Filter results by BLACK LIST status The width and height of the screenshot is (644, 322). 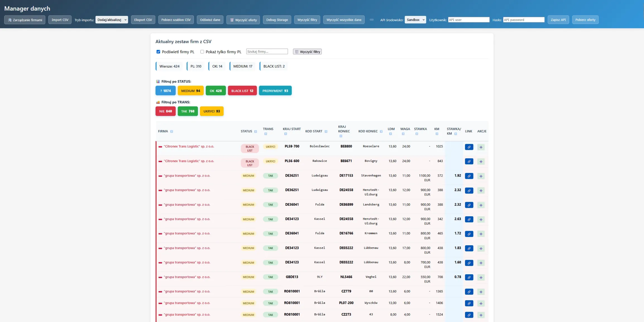pyautogui.click(x=242, y=90)
